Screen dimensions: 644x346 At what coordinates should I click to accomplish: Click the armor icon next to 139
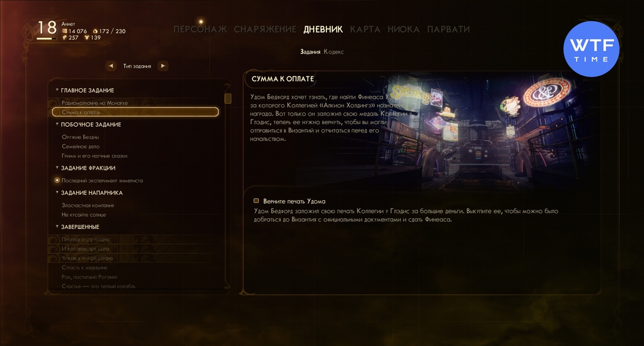coord(87,37)
